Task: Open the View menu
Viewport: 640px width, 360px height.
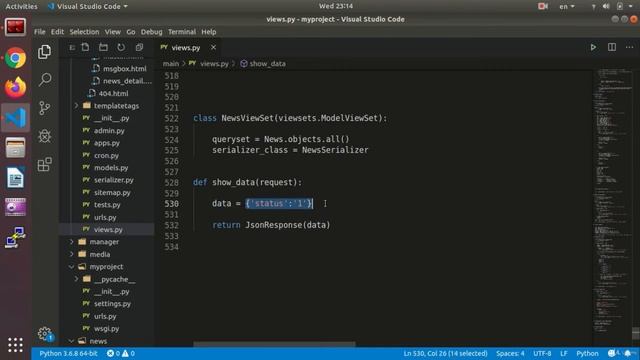Action: point(113,32)
